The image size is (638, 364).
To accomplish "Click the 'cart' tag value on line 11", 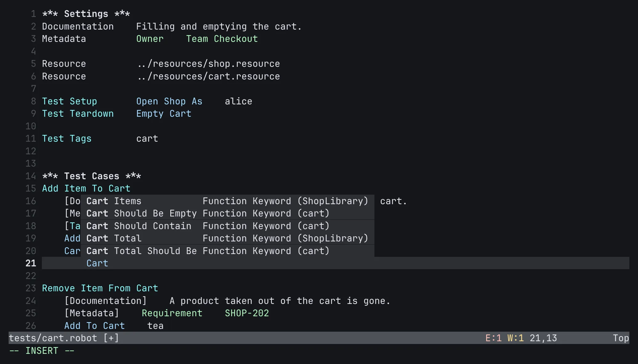I will pyautogui.click(x=147, y=139).
